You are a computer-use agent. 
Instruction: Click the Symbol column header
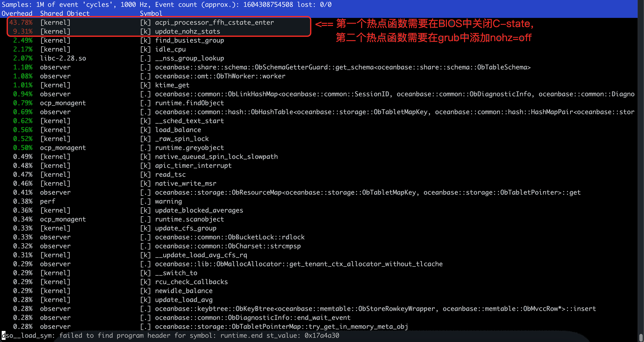point(151,13)
